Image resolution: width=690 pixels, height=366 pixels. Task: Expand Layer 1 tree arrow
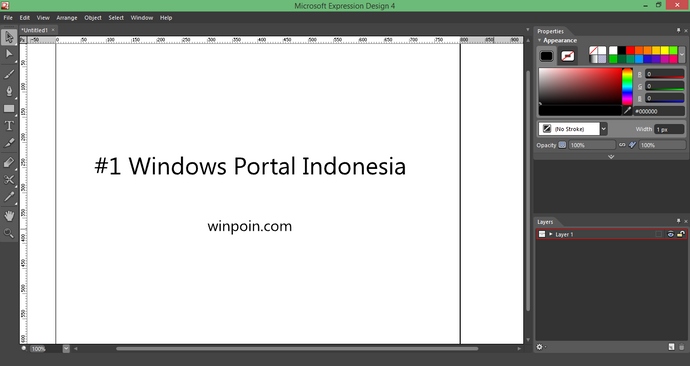tap(550, 234)
